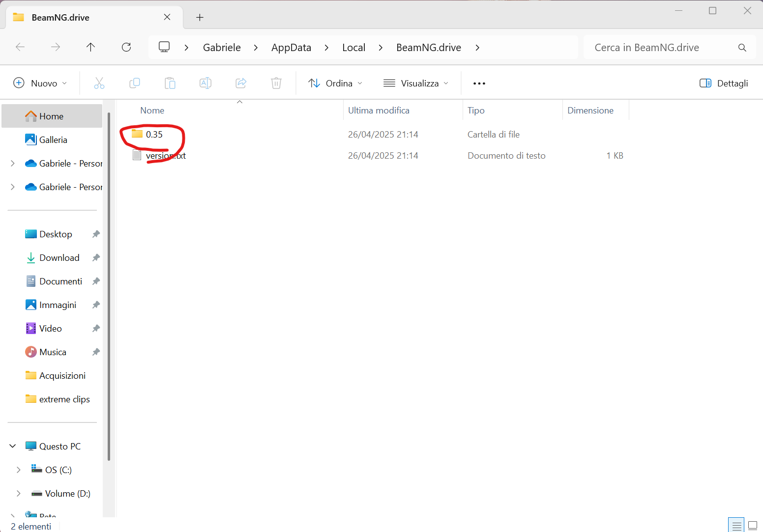Click the Cut scissors icon
763x532 pixels.
click(x=99, y=83)
